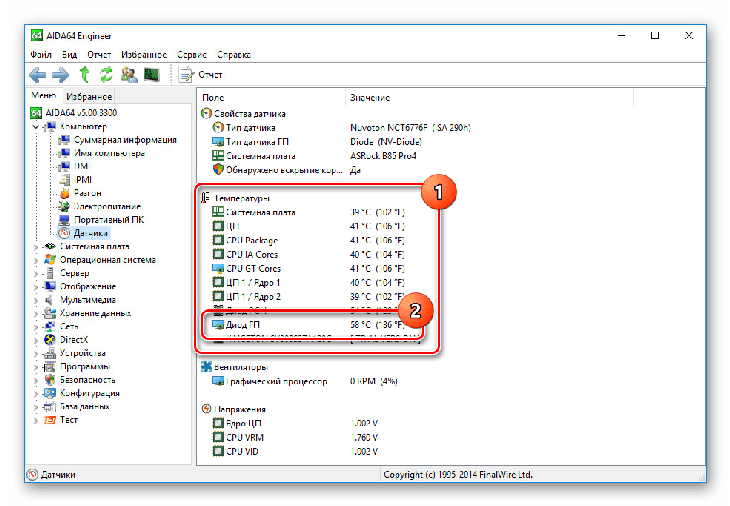
Task: Open the Файл menu
Action: 41,54
